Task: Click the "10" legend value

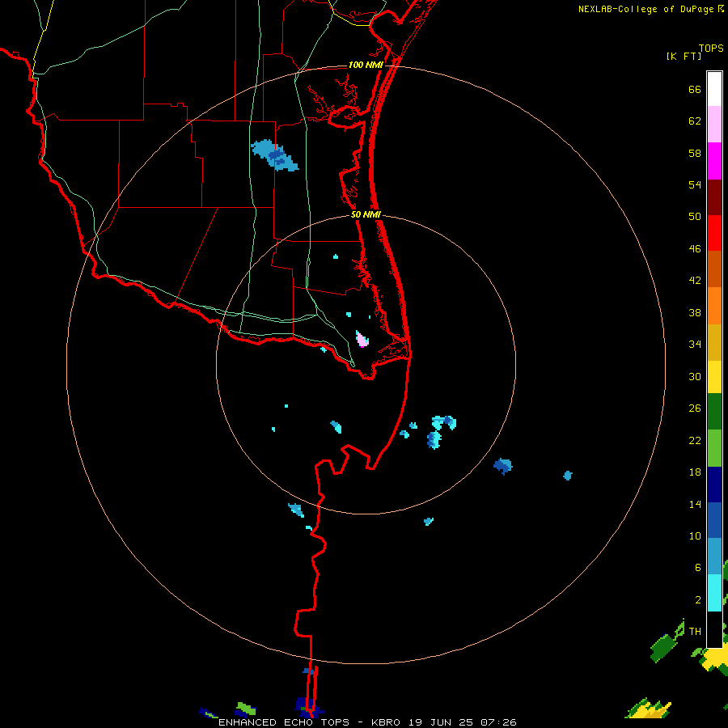Action: click(695, 535)
